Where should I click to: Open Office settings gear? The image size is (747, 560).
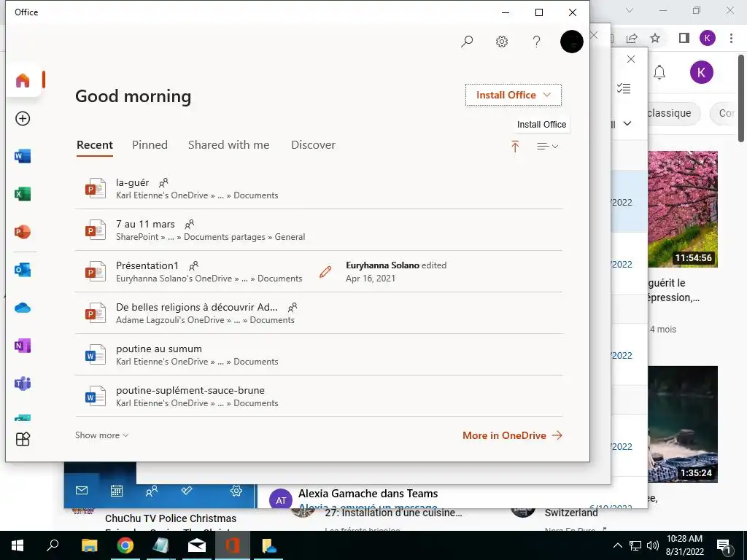502,42
